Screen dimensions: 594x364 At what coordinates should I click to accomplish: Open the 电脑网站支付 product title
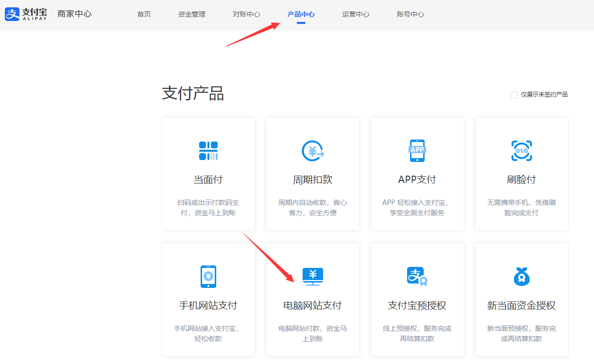313,305
